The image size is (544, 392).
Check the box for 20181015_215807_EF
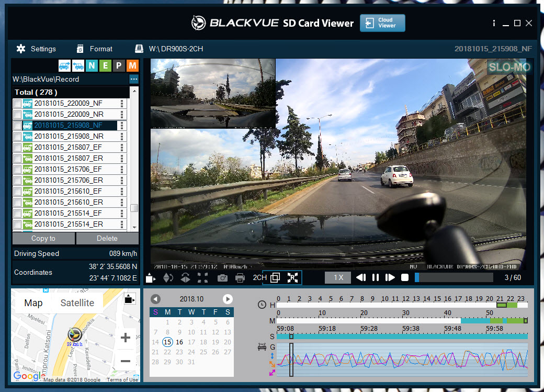click(17, 148)
